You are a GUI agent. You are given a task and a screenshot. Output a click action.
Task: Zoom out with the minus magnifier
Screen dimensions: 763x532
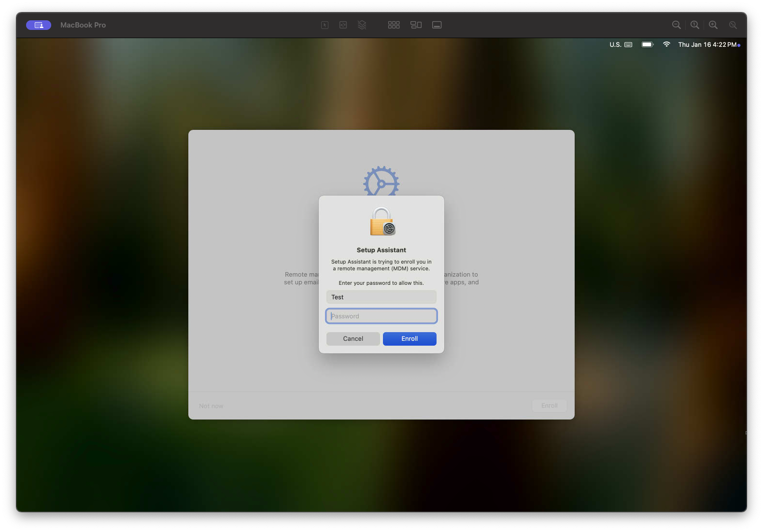[676, 25]
